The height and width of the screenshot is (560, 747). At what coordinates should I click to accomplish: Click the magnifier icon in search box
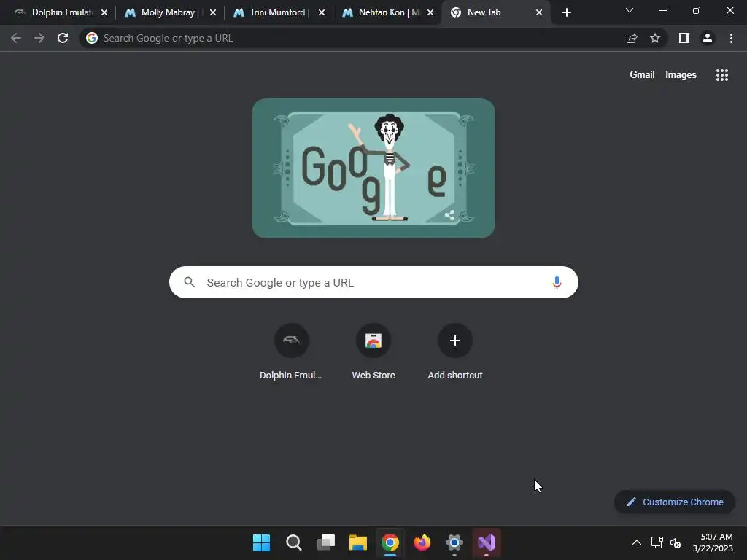tap(190, 282)
